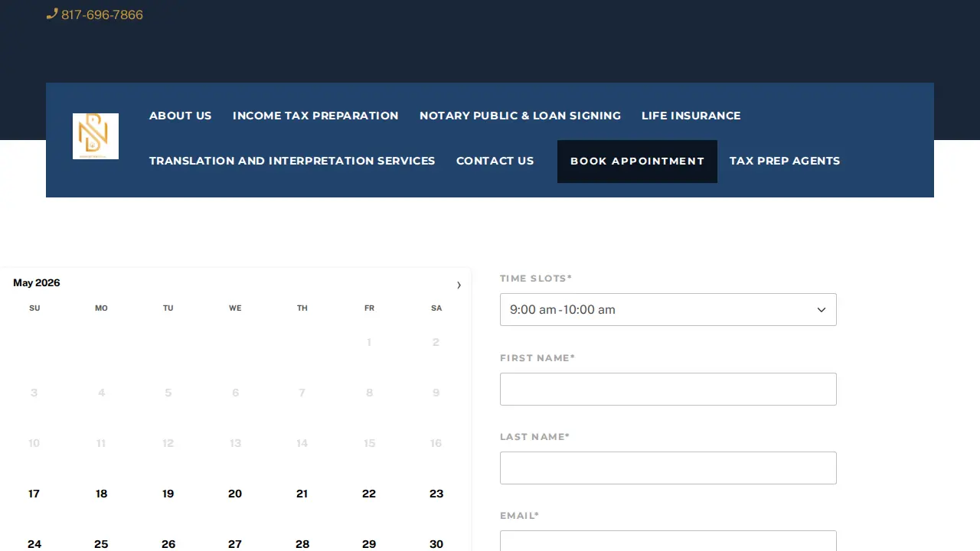The height and width of the screenshot is (551, 980).
Task: Select May 18 on the calendar
Action: tap(101, 494)
